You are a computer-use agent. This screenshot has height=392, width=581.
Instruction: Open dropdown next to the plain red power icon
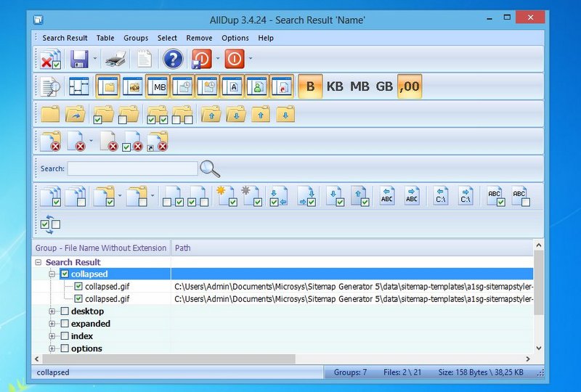251,59
